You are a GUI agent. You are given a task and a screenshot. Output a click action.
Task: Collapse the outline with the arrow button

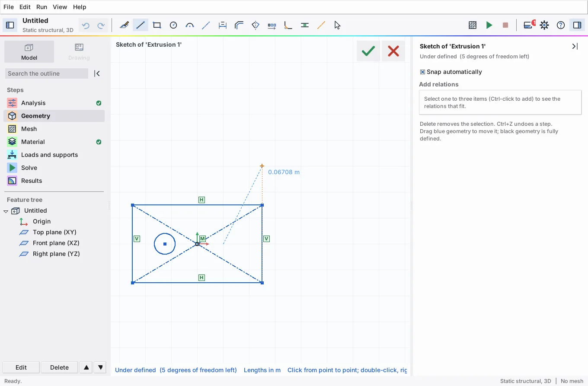[x=97, y=73]
